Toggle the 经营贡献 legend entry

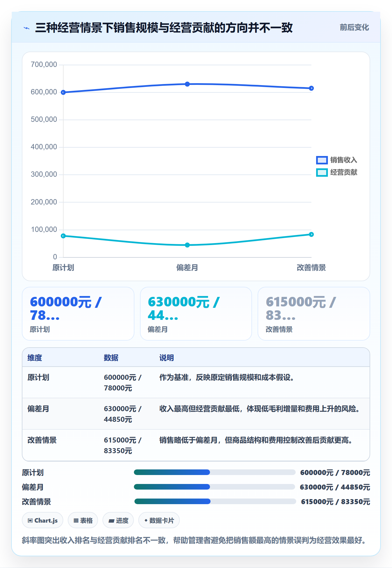(337, 172)
